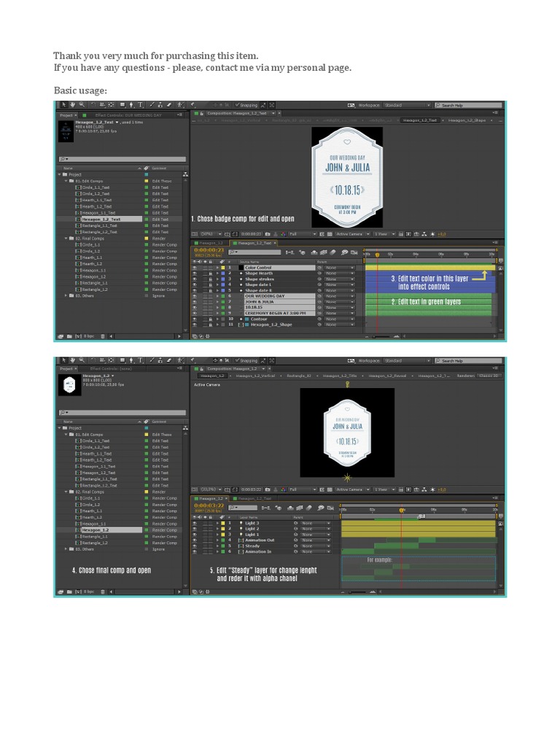
Task: Select the Clone Stamp tool in second screenshot
Action: (x=160, y=360)
